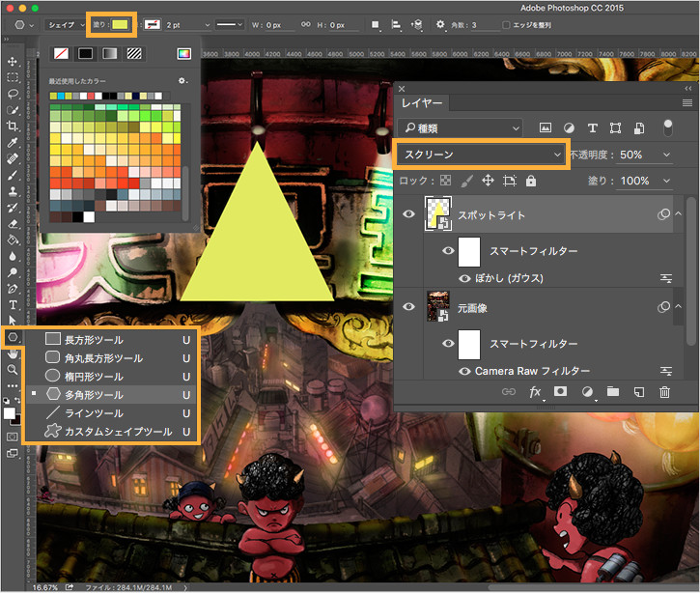Open the 塗り fill percentage dropdown arrow
Image resolution: width=700 pixels, height=593 pixels.
click(666, 181)
